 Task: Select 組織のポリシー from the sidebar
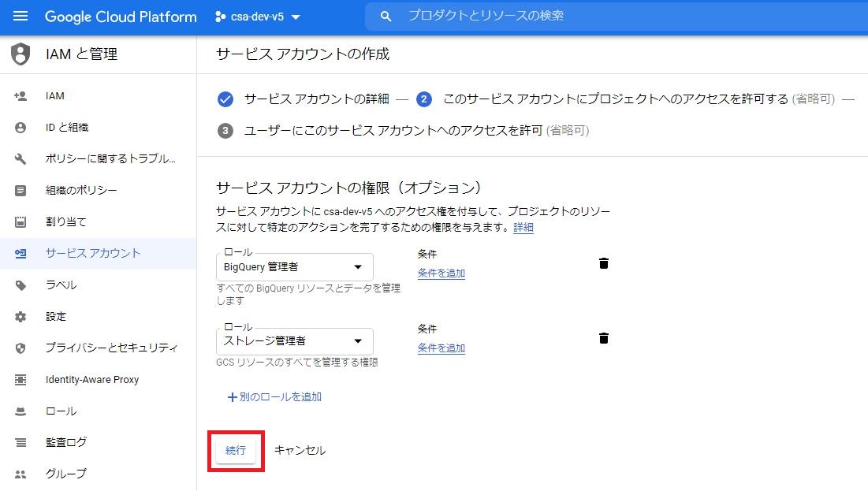click(x=76, y=190)
